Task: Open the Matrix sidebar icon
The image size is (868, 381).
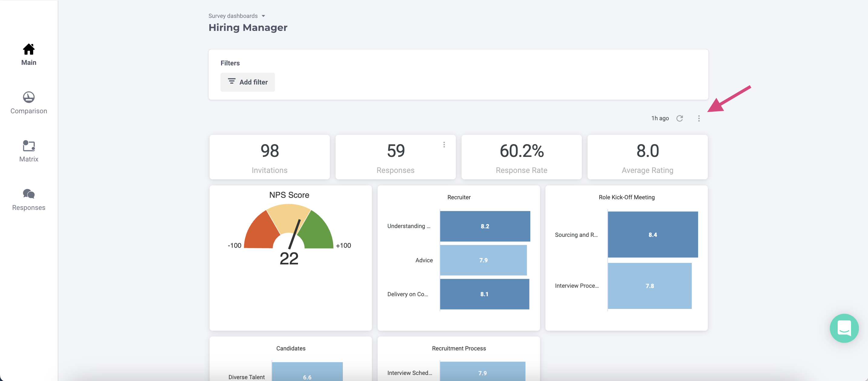Action: pyautogui.click(x=29, y=146)
